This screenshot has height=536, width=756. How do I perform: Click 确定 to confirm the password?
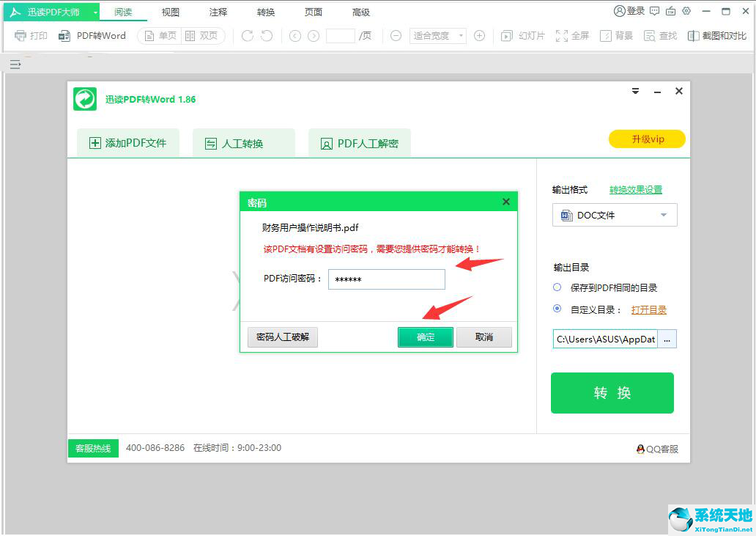pyautogui.click(x=425, y=337)
